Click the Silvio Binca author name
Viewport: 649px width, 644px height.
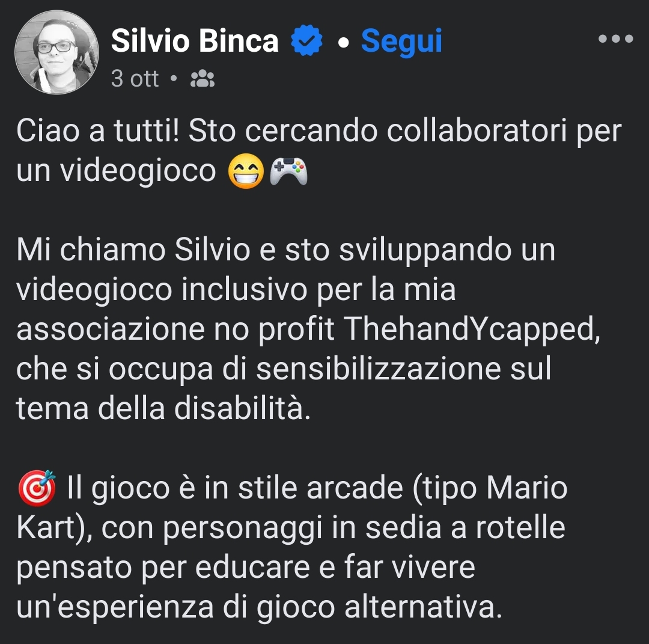(195, 40)
